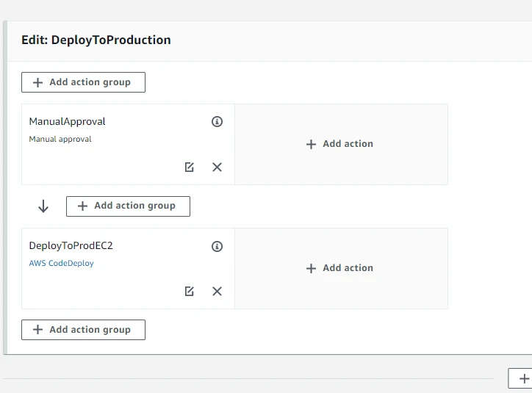Remove the ManualApproval action
532x393 pixels.
coord(217,167)
